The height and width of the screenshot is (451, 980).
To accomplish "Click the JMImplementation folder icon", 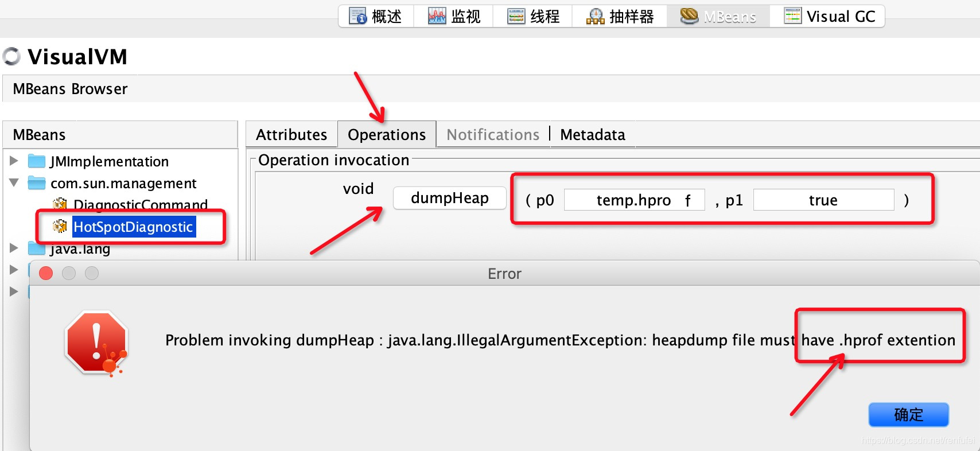I will 37,161.
